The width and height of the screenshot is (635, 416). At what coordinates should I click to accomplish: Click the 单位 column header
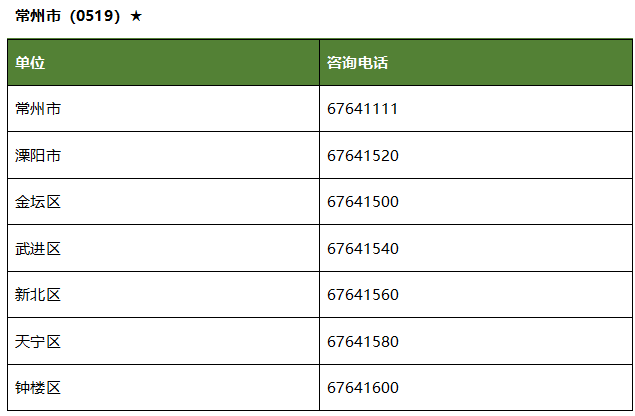31,63
